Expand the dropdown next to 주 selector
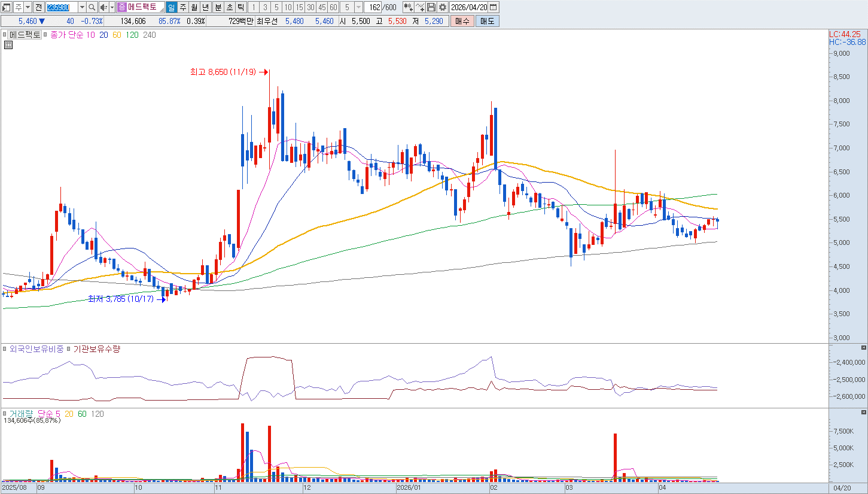 pyautogui.click(x=28, y=7)
